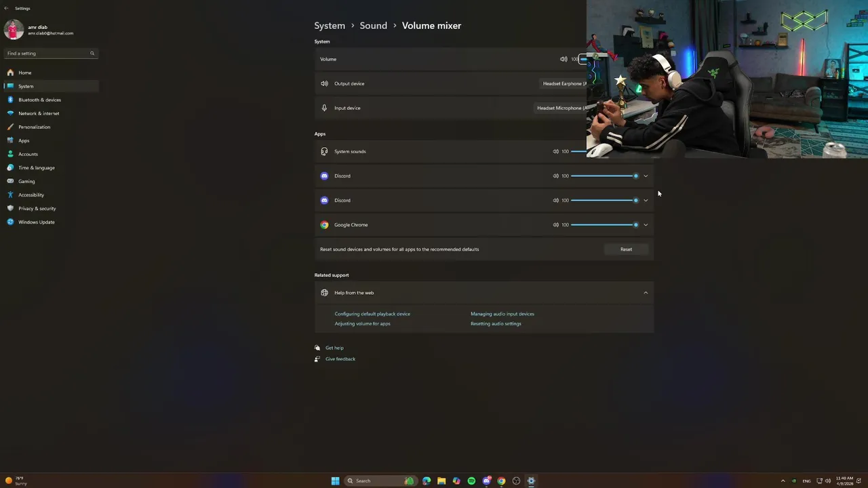Adjust the first Discord volume slider
The height and width of the screenshot is (488, 868).
[604, 176]
